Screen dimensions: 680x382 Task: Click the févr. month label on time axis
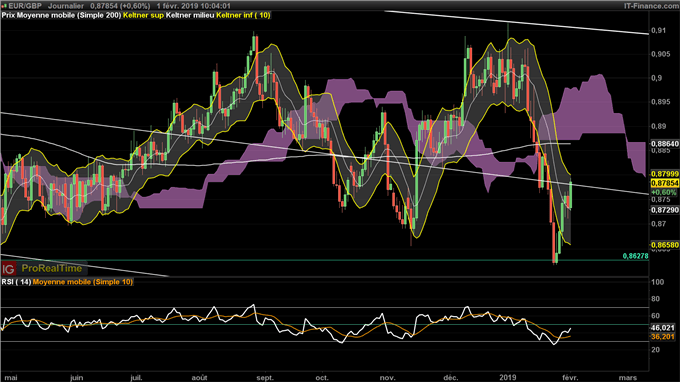[x=570, y=378]
